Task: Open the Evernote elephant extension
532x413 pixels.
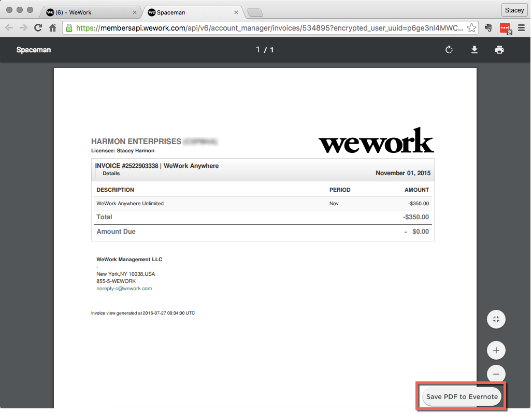Action: coord(488,28)
